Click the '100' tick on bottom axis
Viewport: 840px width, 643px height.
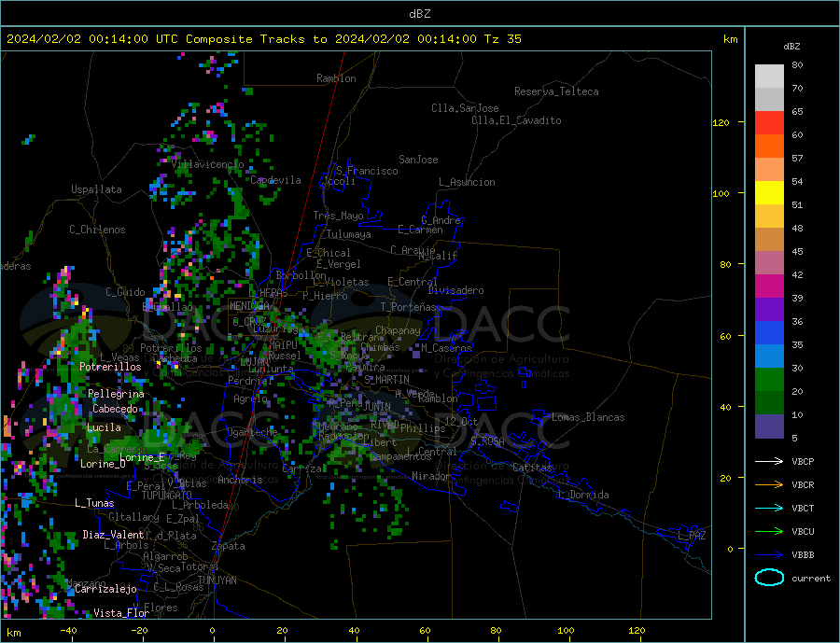[x=567, y=631]
